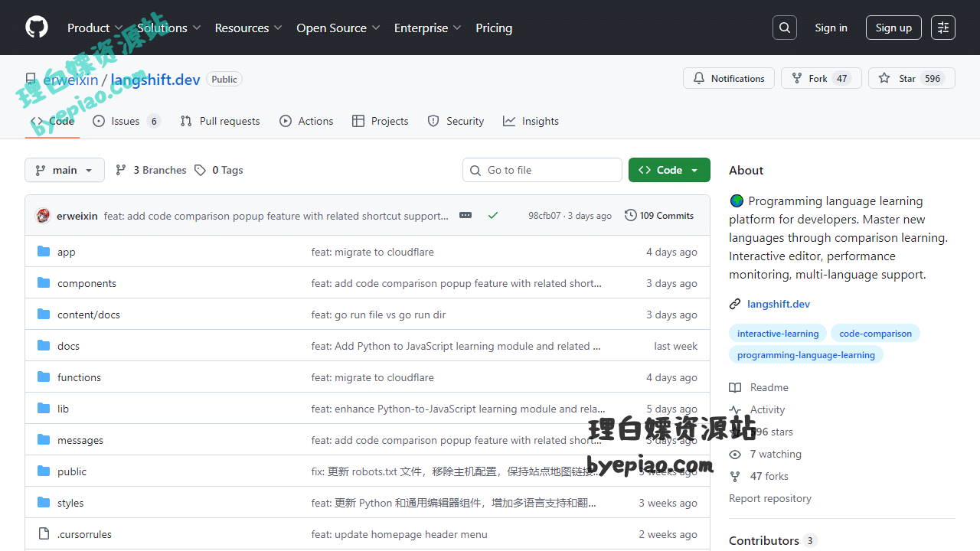This screenshot has width=980, height=551.
Task: Expand the Solutions menu
Action: [x=169, y=28]
